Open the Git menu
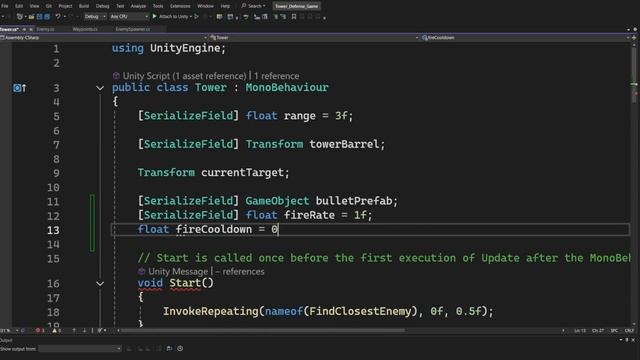640x360 pixels. (x=49, y=6)
